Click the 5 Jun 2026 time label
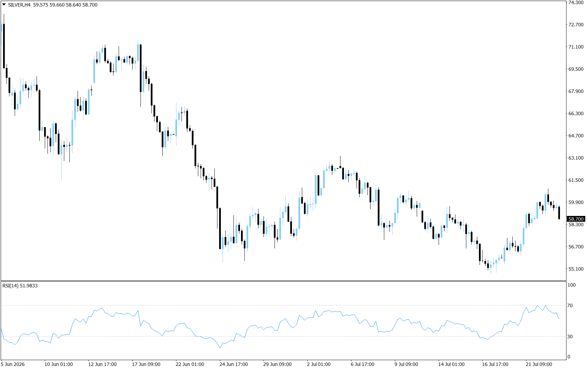The width and height of the screenshot is (588, 369). (x=13, y=364)
